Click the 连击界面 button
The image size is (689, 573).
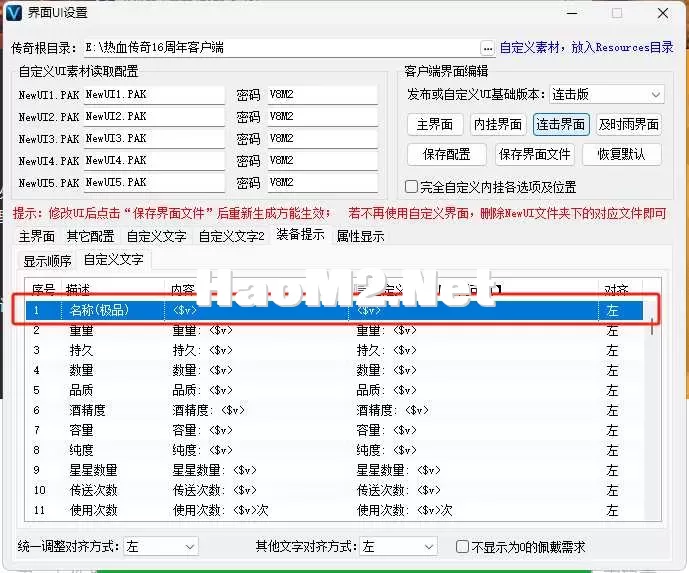(561, 124)
